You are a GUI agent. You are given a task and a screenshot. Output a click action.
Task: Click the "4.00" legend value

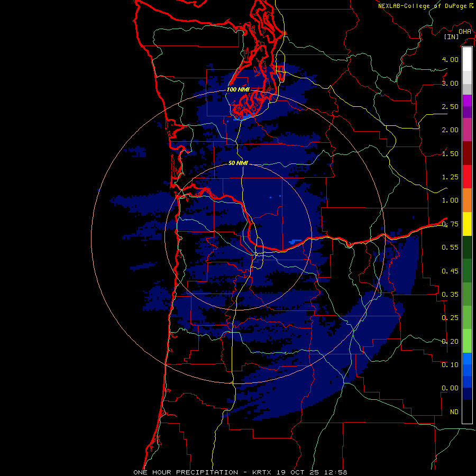450,59
